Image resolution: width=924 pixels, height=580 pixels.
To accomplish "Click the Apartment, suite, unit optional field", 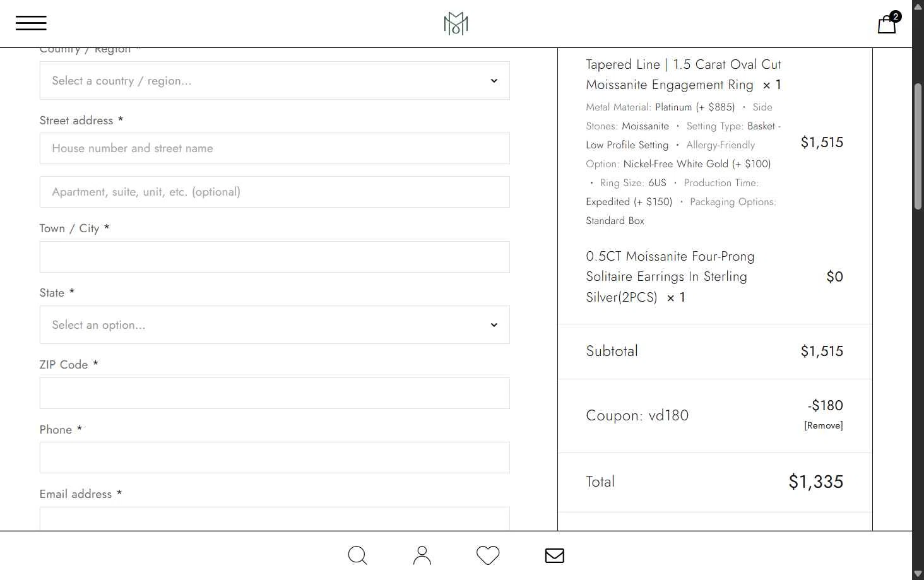I will tap(275, 192).
